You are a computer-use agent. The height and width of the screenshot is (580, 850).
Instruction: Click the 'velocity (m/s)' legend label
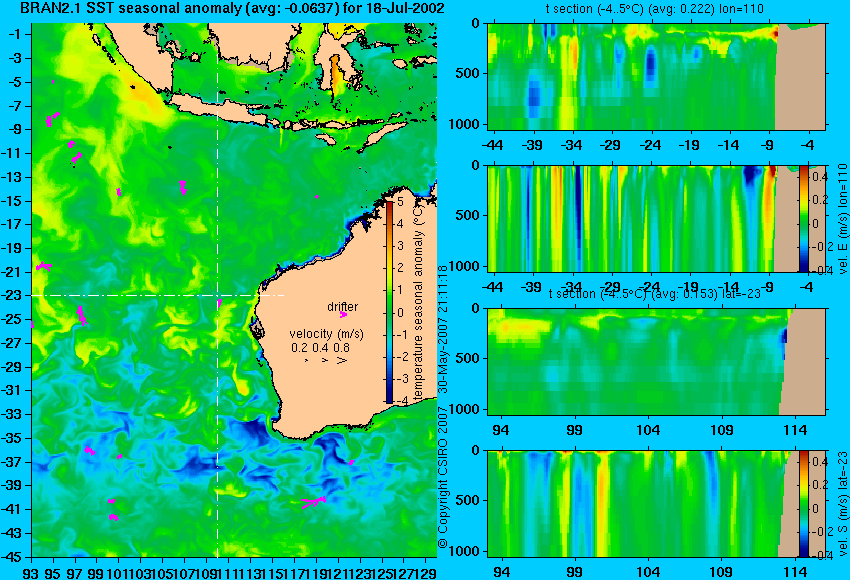tap(326, 333)
